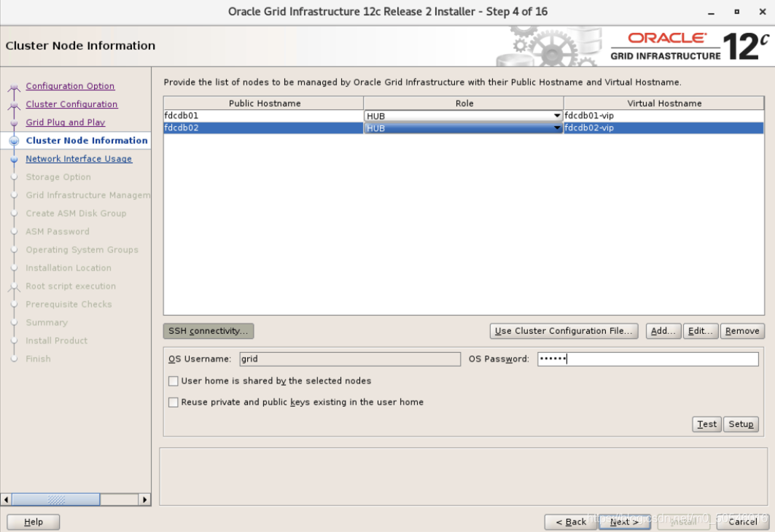Click the Add node button
775x532 pixels.
point(663,331)
